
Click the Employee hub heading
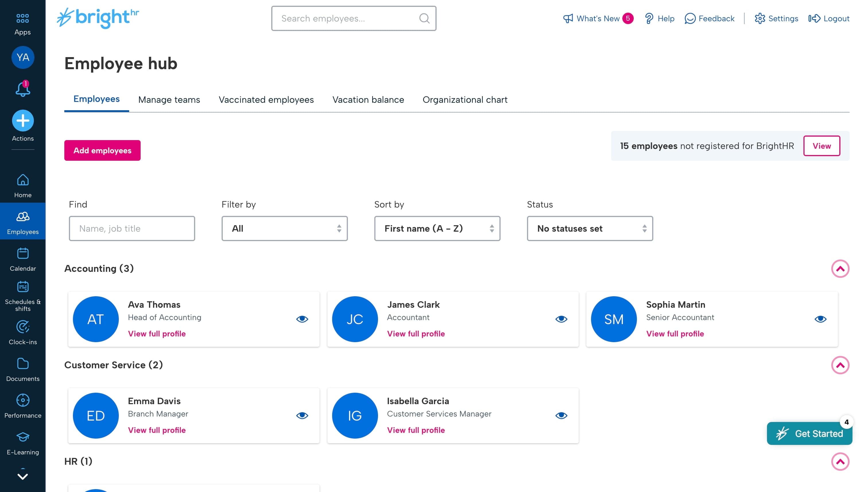tap(121, 63)
